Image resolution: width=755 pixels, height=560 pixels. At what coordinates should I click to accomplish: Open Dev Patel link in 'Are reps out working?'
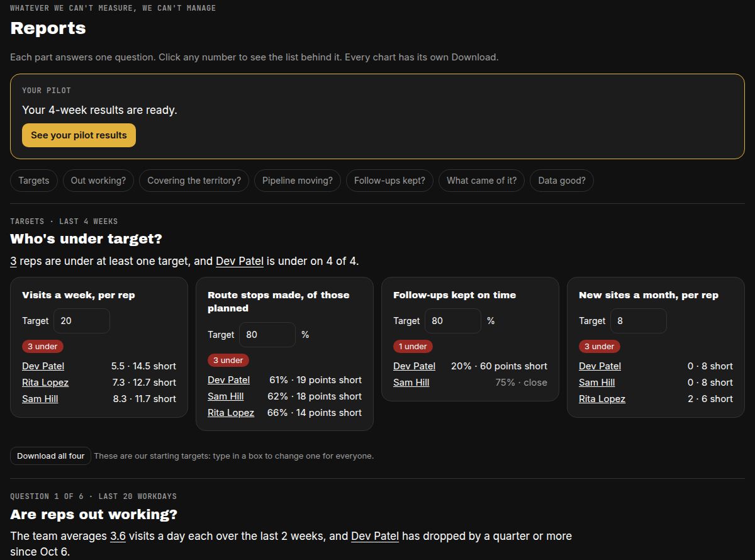click(x=375, y=536)
